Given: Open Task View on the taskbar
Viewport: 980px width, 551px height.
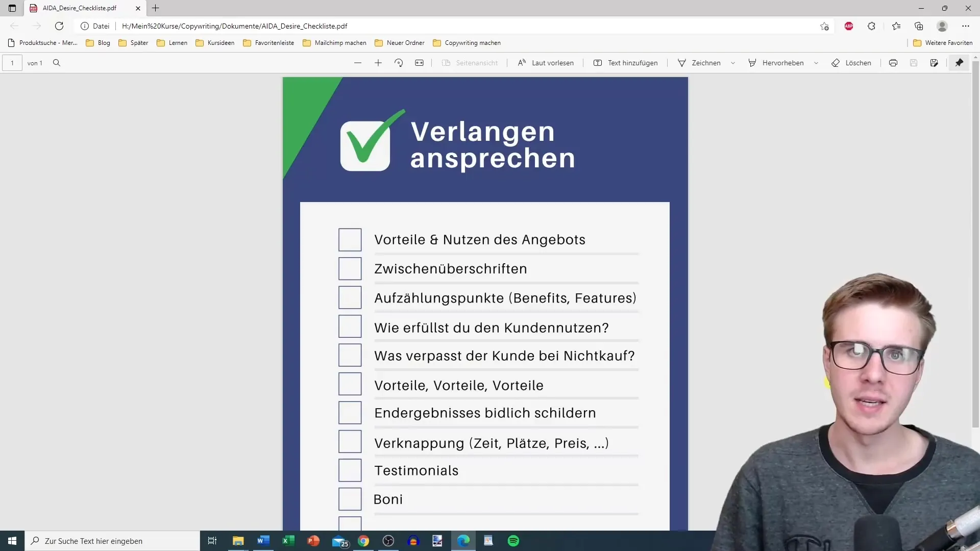Looking at the screenshot, I should [212, 541].
